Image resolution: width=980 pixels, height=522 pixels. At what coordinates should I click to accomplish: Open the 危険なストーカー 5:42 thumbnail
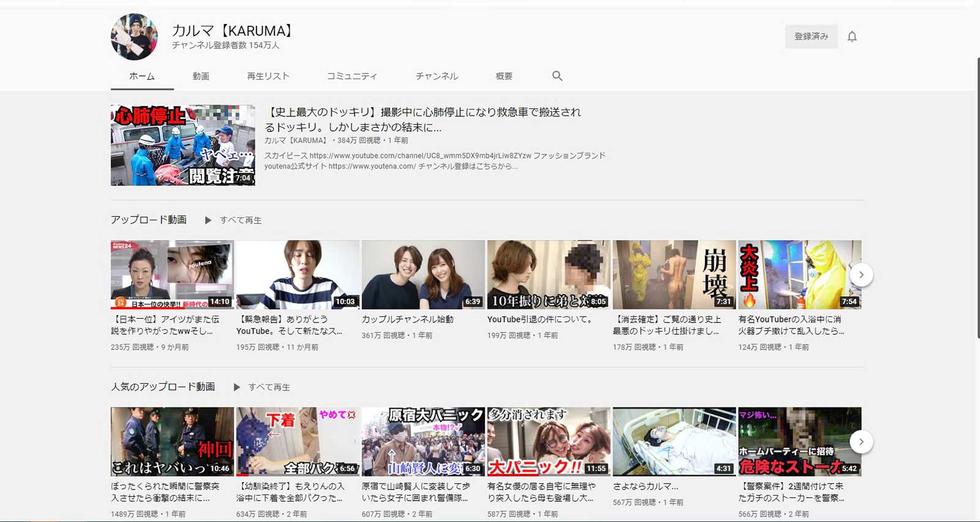pyautogui.click(x=800, y=441)
